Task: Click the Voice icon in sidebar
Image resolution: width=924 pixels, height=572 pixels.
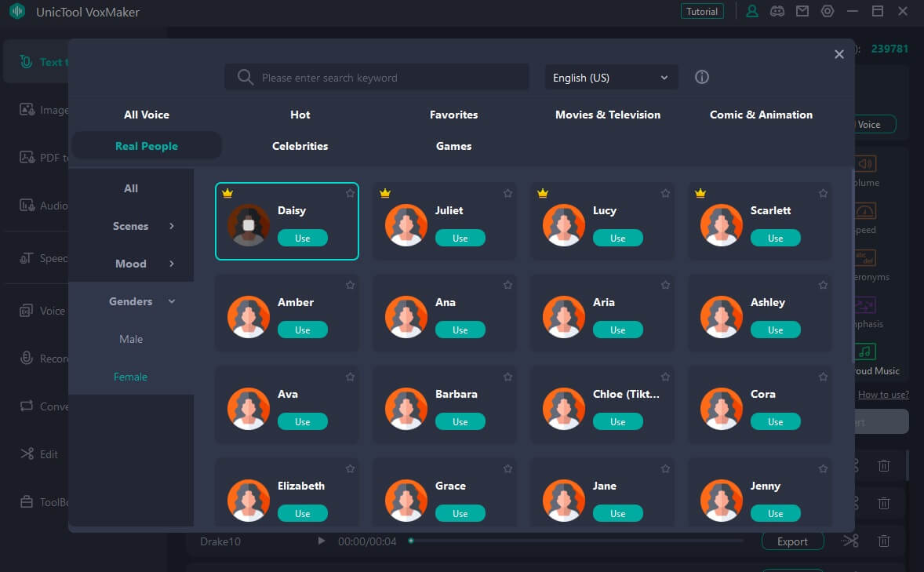Action: (x=27, y=310)
